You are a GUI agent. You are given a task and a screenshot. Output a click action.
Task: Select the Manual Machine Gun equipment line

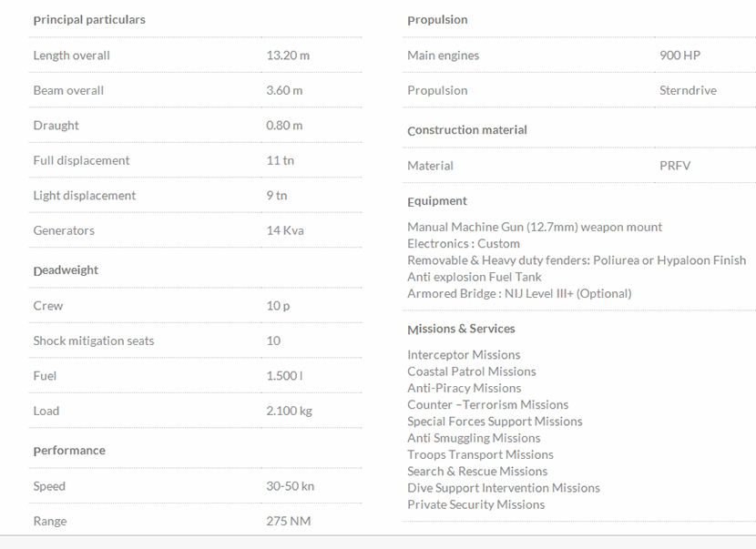coord(535,228)
